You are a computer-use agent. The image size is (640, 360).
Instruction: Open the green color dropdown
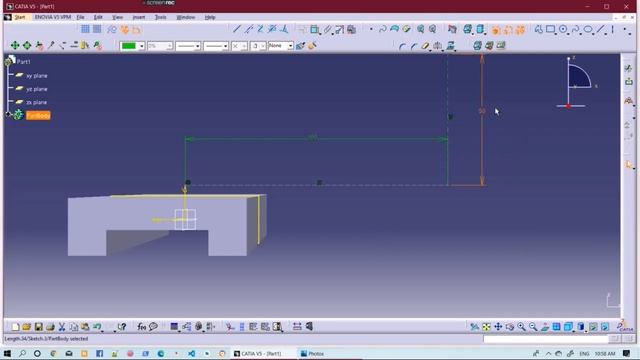[x=142, y=46]
